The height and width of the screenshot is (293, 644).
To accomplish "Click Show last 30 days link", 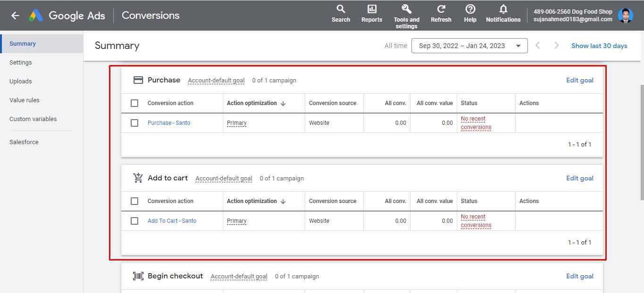I will [599, 46].
